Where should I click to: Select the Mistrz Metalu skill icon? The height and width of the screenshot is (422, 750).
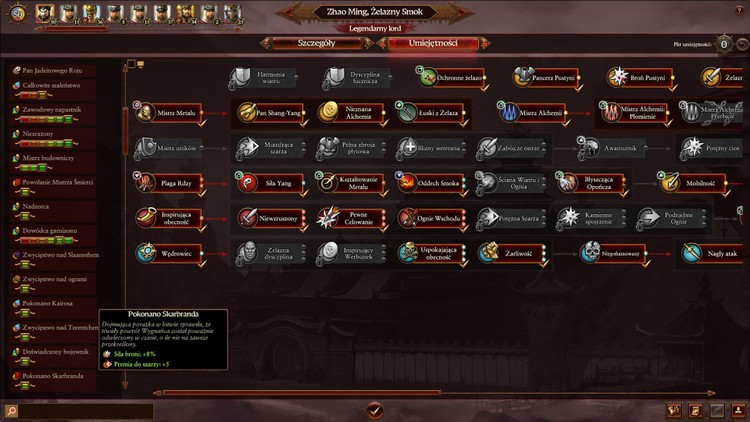(x=144, y=113)
